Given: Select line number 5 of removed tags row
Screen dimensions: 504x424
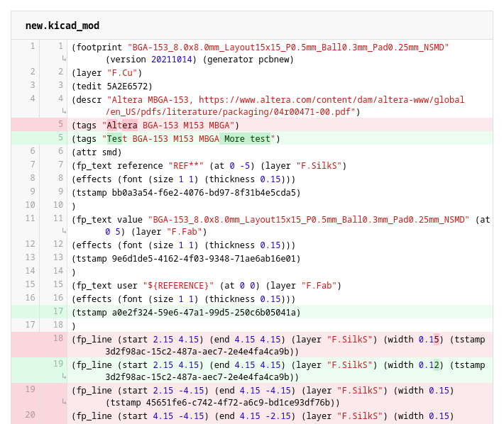Looking at the screenshot, I should pos(58,125).
